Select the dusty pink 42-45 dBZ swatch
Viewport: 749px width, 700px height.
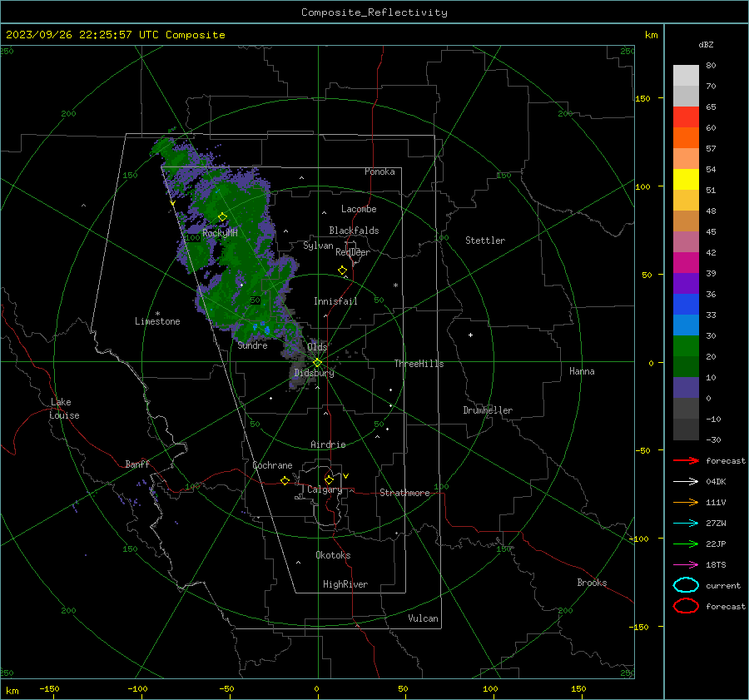click(686, 241)
